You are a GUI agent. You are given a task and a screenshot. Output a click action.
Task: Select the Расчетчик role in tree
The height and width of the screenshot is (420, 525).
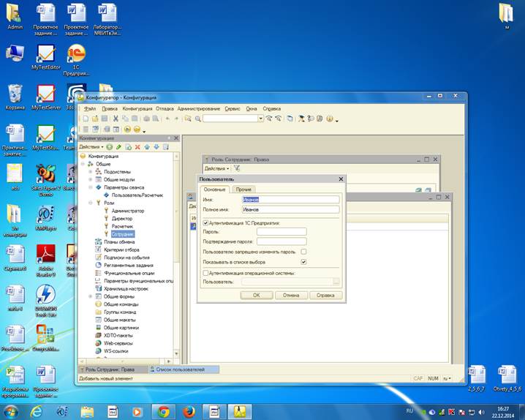122,226
